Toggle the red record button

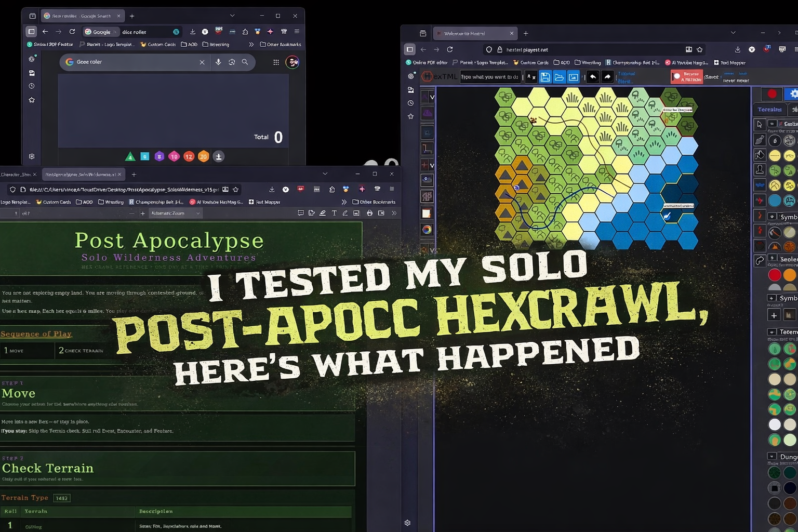click(x=772, y=94)
